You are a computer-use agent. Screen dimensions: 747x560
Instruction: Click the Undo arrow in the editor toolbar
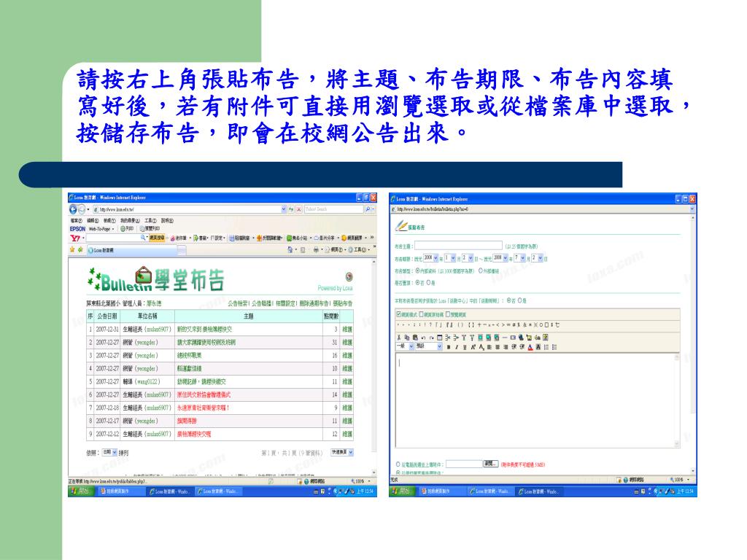424,338
